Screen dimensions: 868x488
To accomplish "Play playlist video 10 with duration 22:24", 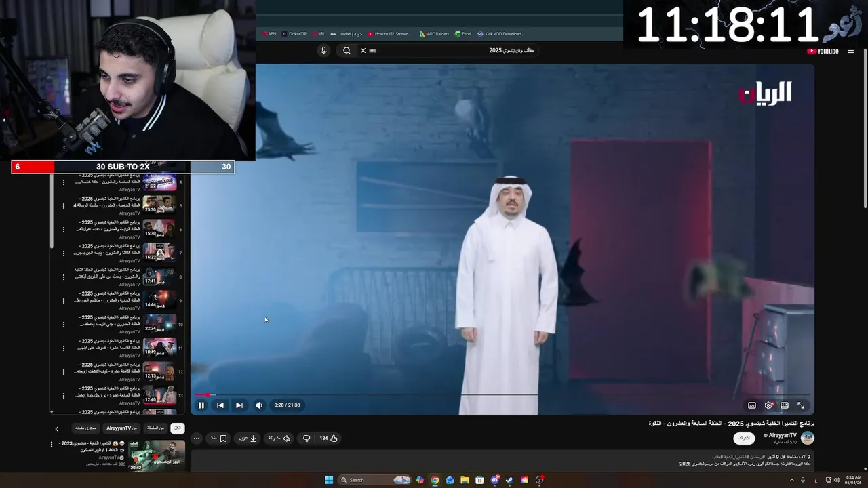I will [159, 323].
